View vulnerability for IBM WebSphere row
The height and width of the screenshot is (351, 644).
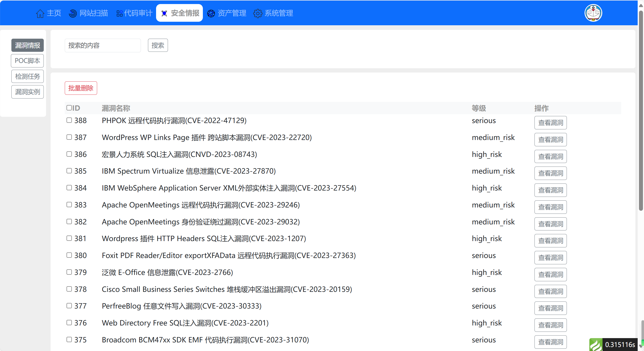550,190
